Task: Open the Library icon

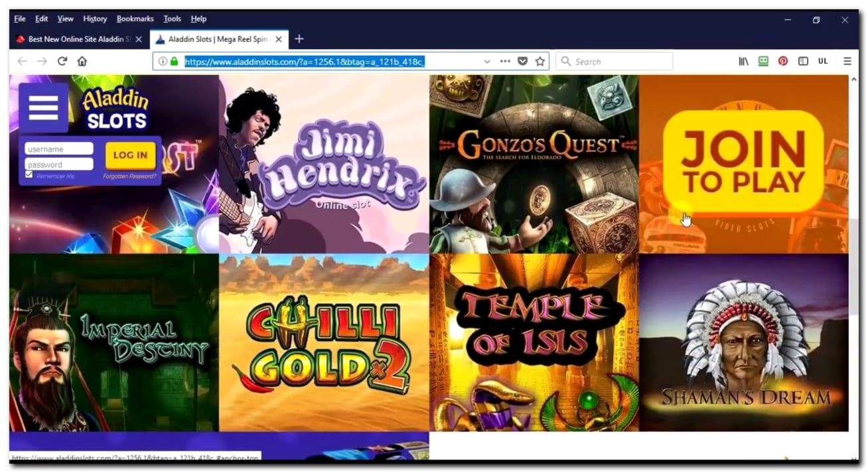Action: [744, 61]
